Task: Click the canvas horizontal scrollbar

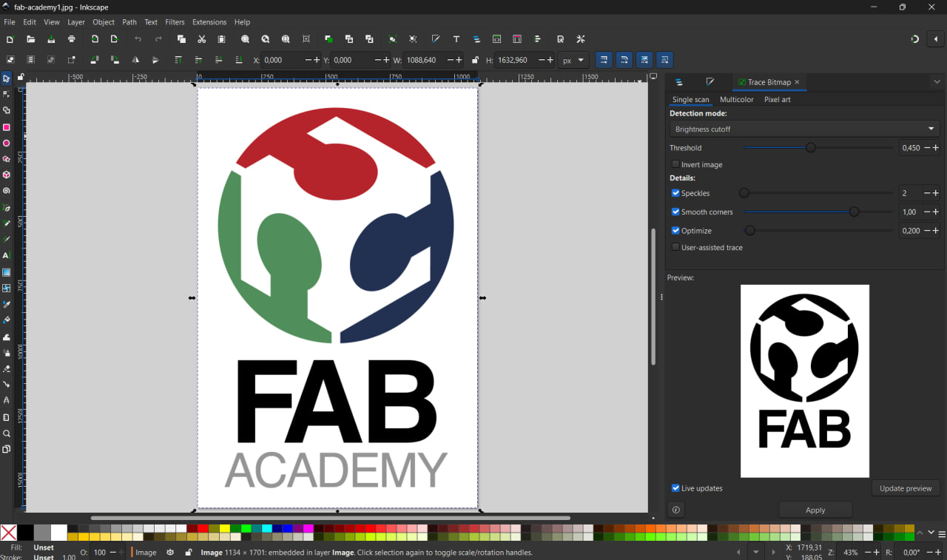Action: point(330,518)
